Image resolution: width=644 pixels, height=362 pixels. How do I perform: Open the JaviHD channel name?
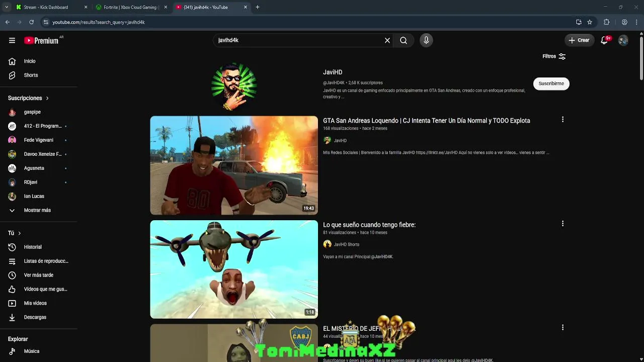point(333,72)
